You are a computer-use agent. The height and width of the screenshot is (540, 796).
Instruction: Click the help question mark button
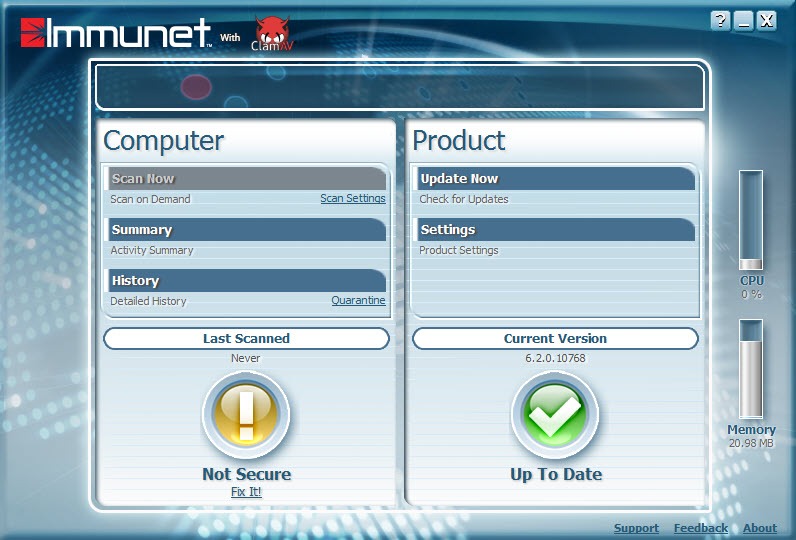(x=720, y=21)
